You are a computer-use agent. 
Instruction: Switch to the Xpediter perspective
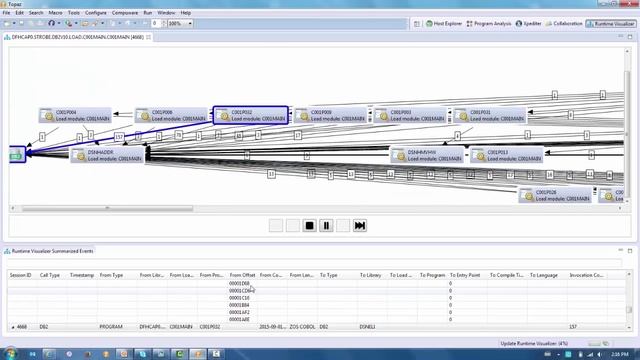529,24
